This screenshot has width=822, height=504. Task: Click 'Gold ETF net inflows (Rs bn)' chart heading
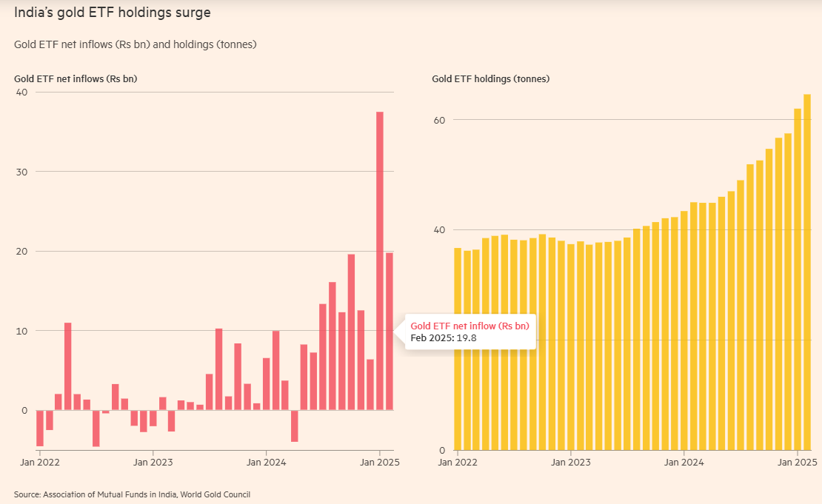tap(76, 78)
